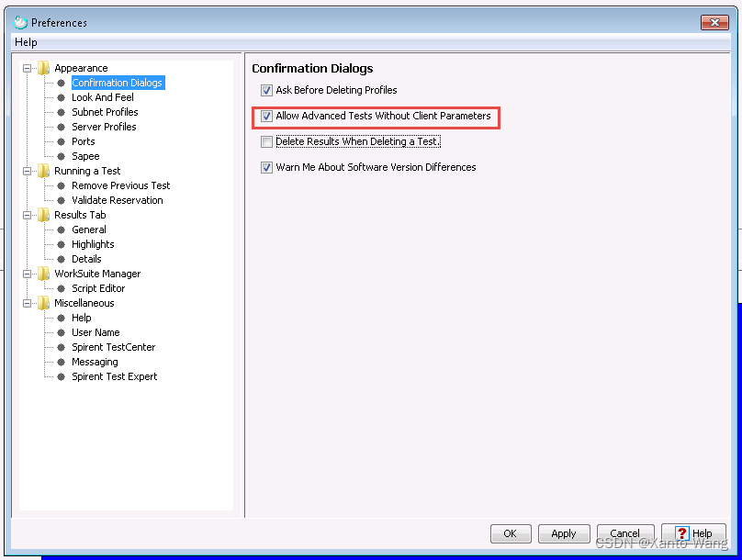Viewport: 742px width, 560px height.
Task: Click the bullet icon beside Sapee
Action: [61, 156]
